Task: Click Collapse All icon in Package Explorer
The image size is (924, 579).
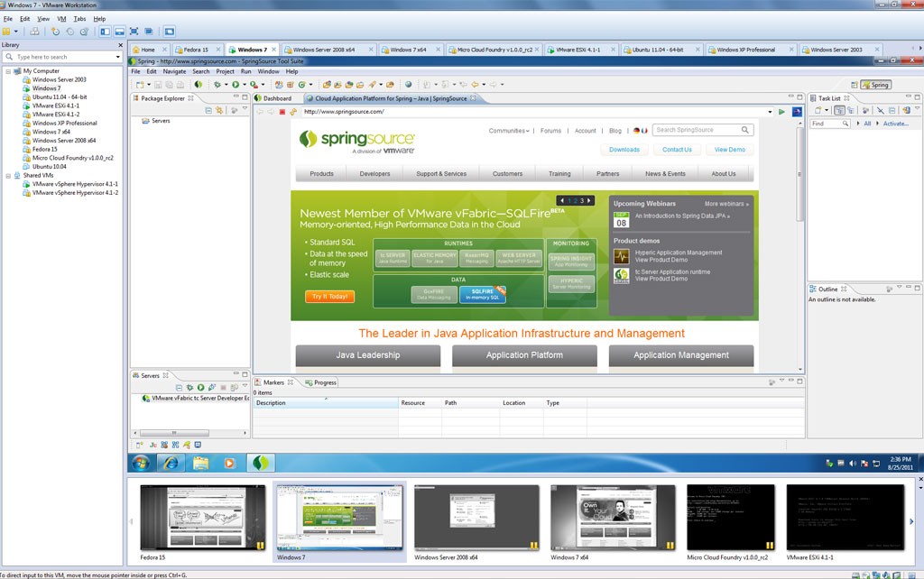Action: tap(208, 110)
